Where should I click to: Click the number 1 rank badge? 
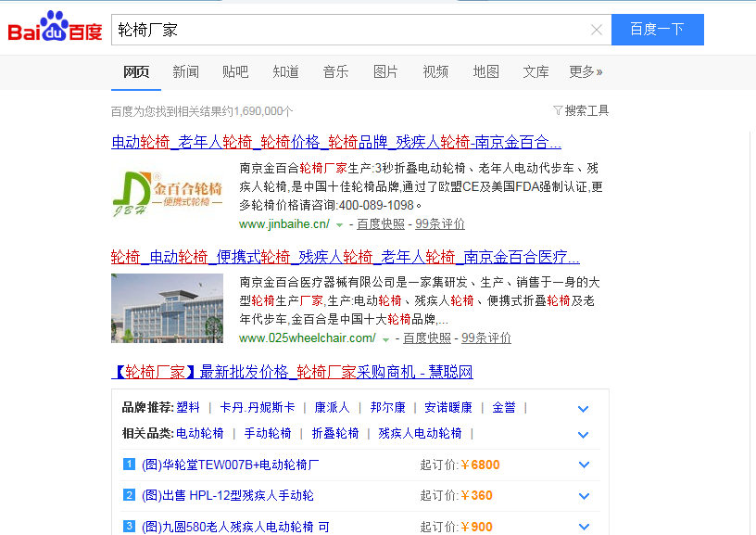click(129, 465)
